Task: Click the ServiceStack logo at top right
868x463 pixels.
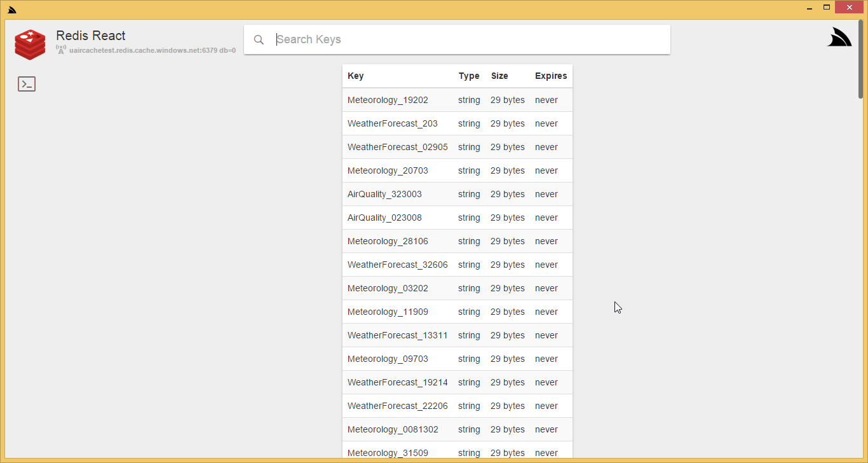Action: [839, 38]
